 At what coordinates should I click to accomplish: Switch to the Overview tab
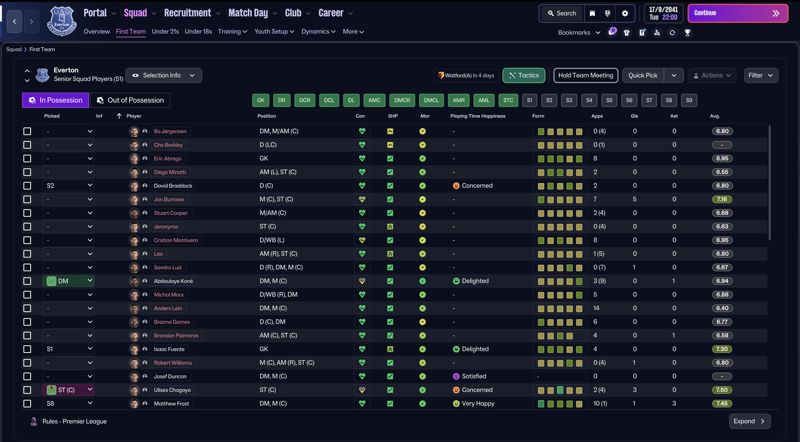pos(96,32)
